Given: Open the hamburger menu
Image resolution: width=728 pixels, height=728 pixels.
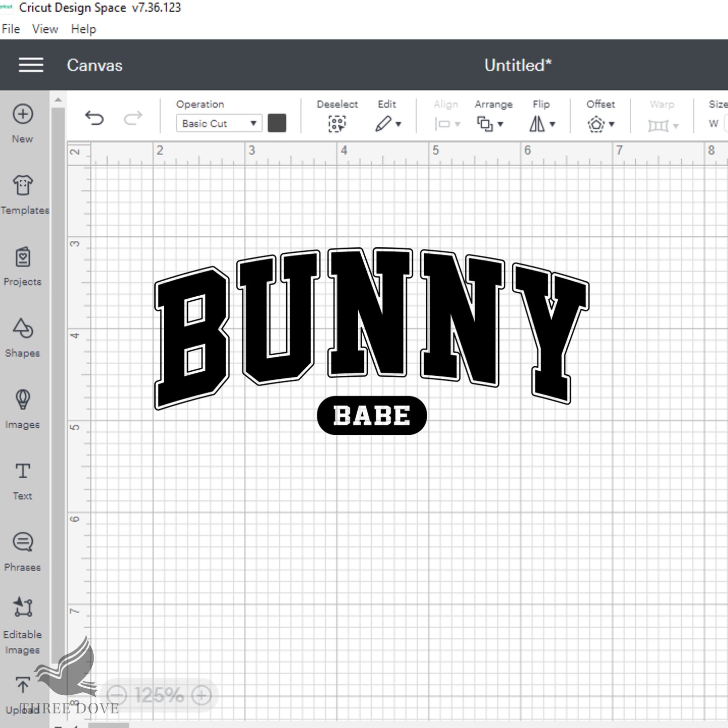Looking at the screenshot, I should 31,65.
